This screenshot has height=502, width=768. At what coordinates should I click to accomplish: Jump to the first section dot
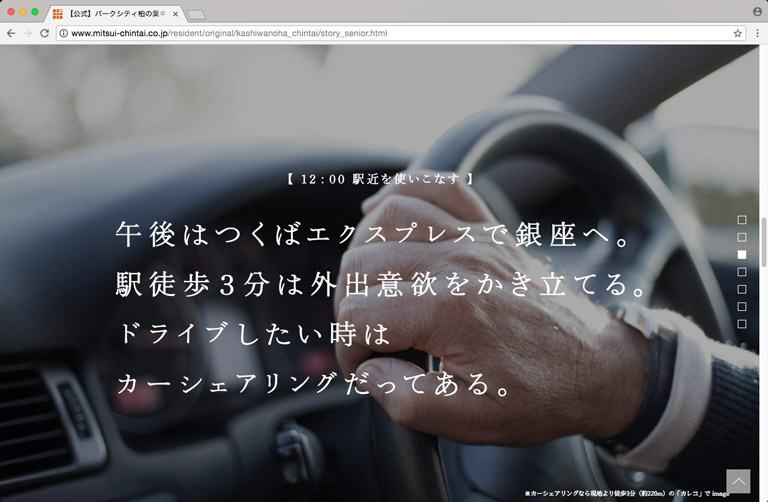coord(742,220)
